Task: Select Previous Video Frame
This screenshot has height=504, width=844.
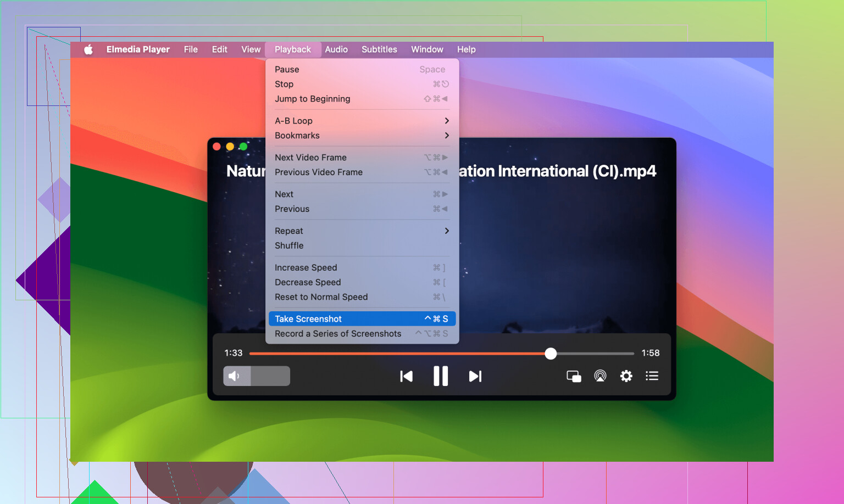Action: (362, 172)
